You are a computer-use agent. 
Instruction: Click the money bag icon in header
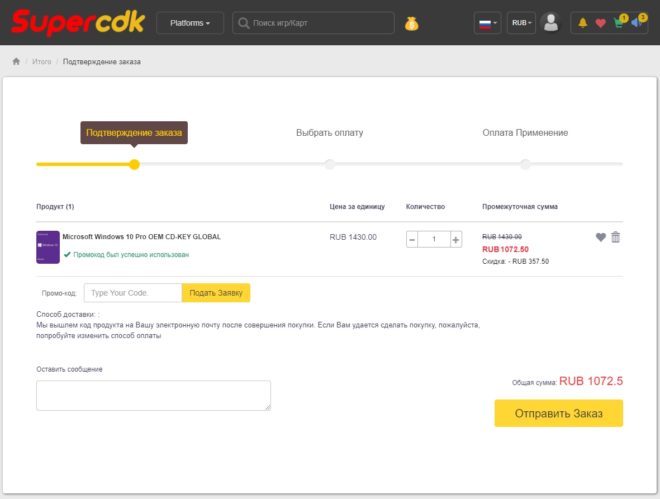tap(411, 24)
